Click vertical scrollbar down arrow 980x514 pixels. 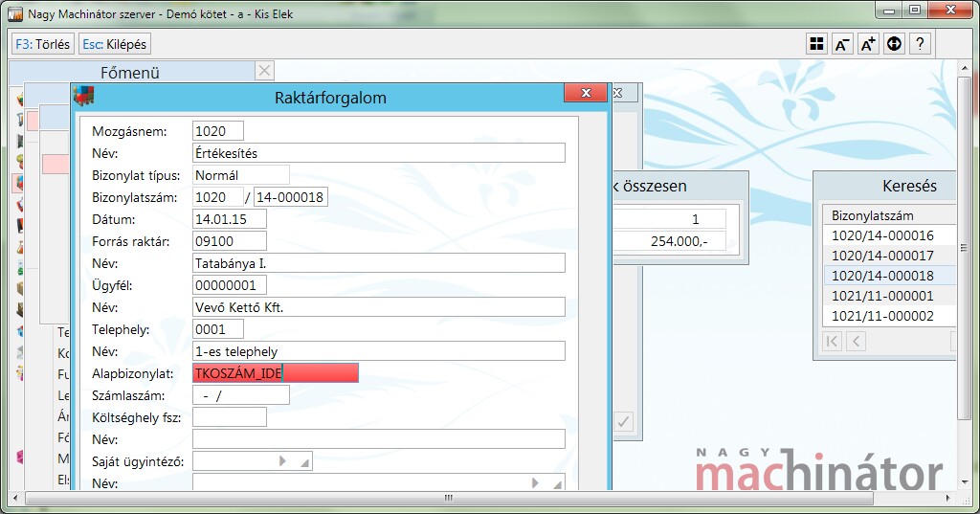(964, 482)
